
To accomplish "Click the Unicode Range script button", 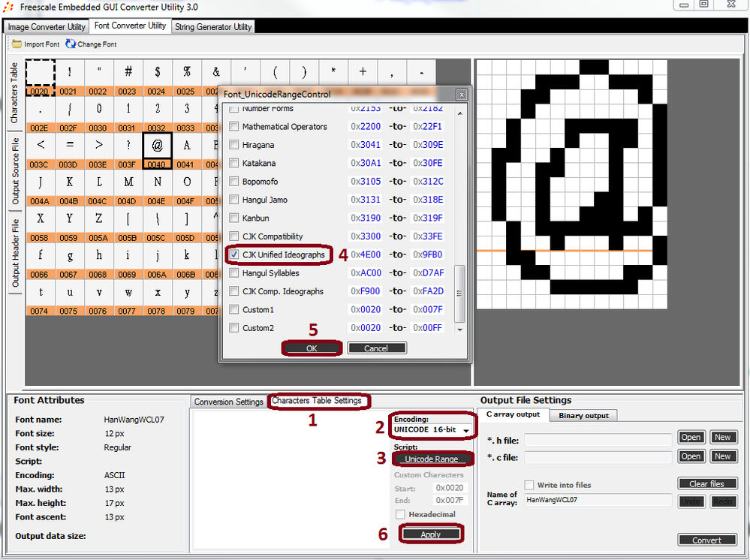I will tap(432, 459).
